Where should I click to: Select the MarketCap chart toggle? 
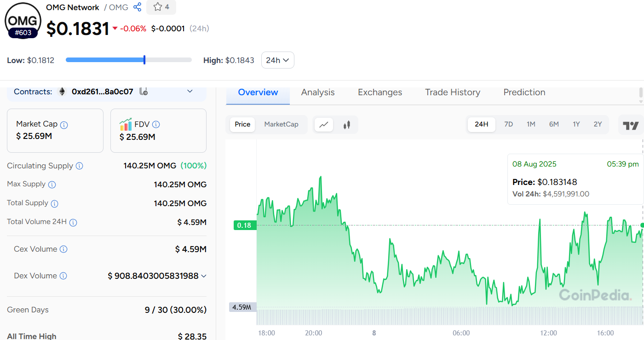[281, 124]
